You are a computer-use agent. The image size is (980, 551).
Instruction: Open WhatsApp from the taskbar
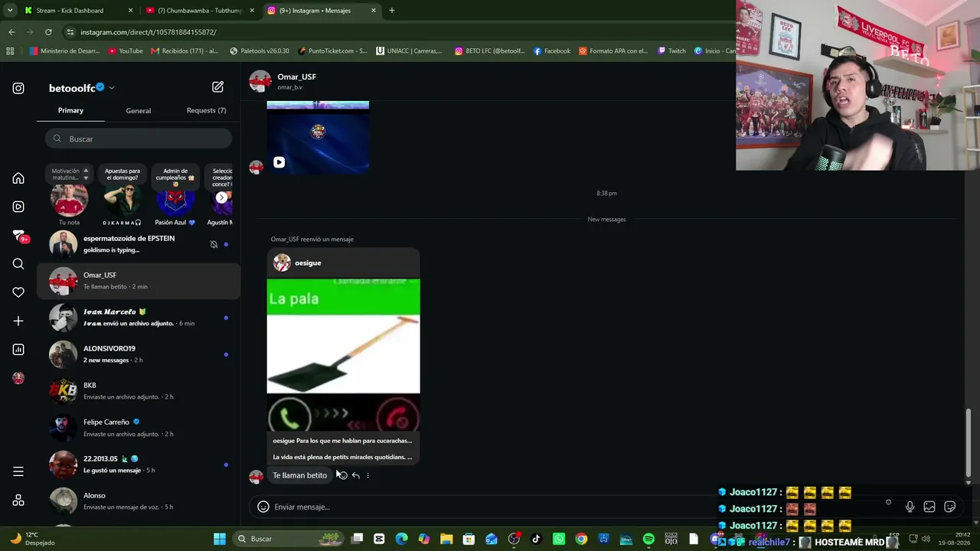pos(559,539)
